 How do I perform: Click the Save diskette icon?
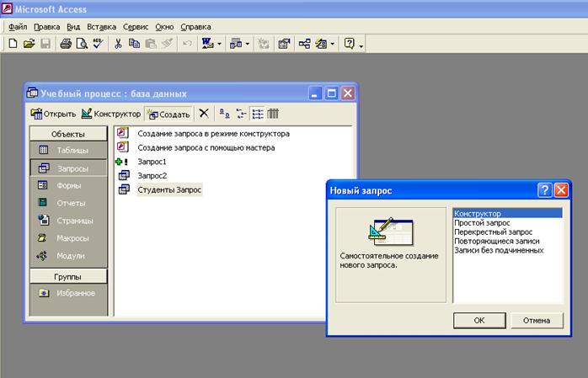point(45,44)
